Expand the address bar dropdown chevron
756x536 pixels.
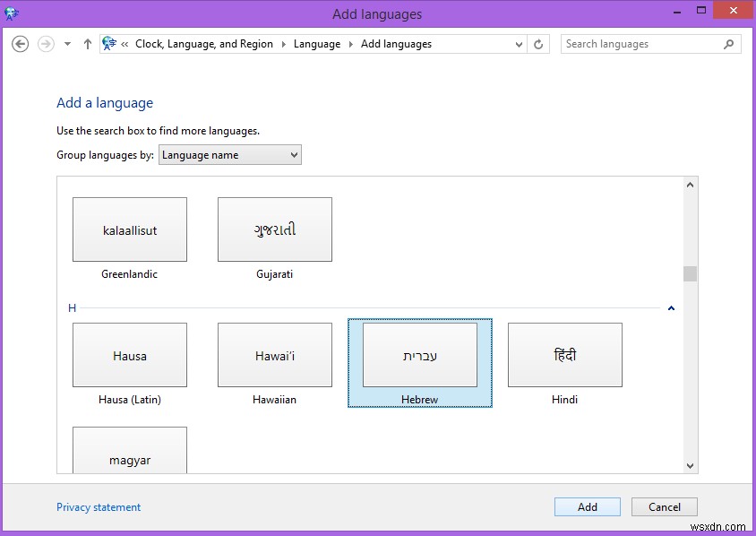tap(520, 43)
